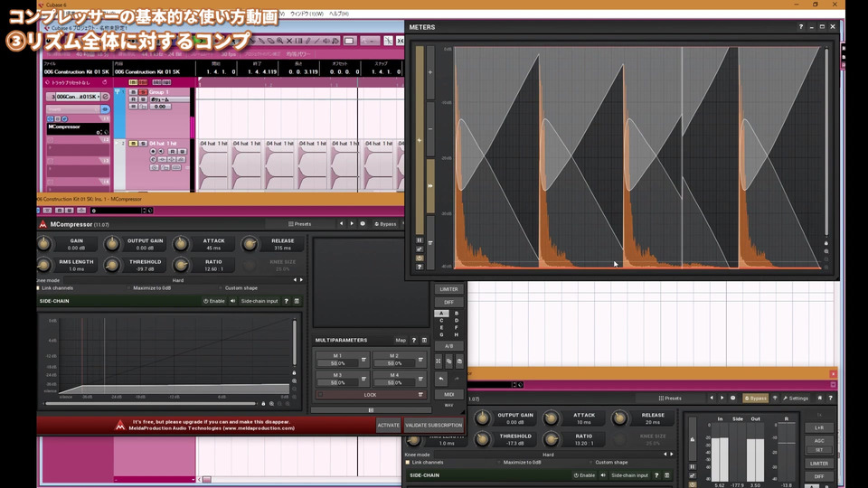The height and width of the screenshot is (488, 868).
Task: Select the Play speaker tool in Cubase toolbar
Action: pyautogui.click(x=326, y=41)
